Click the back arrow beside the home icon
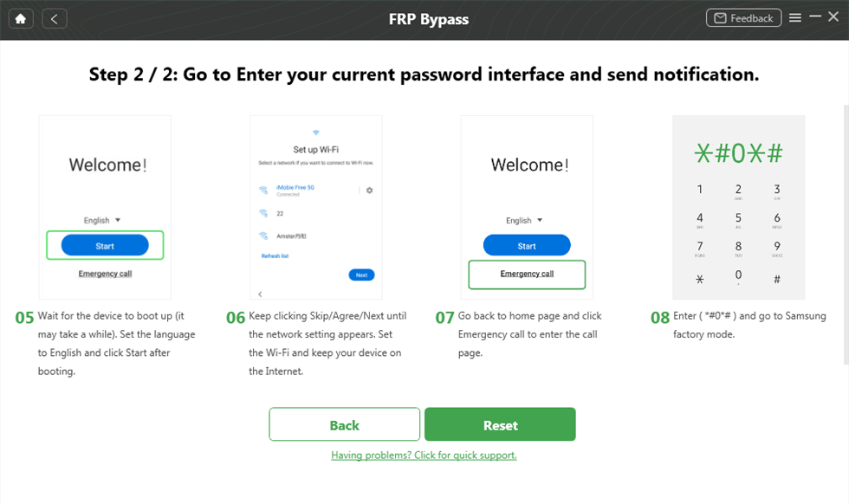 54,17
